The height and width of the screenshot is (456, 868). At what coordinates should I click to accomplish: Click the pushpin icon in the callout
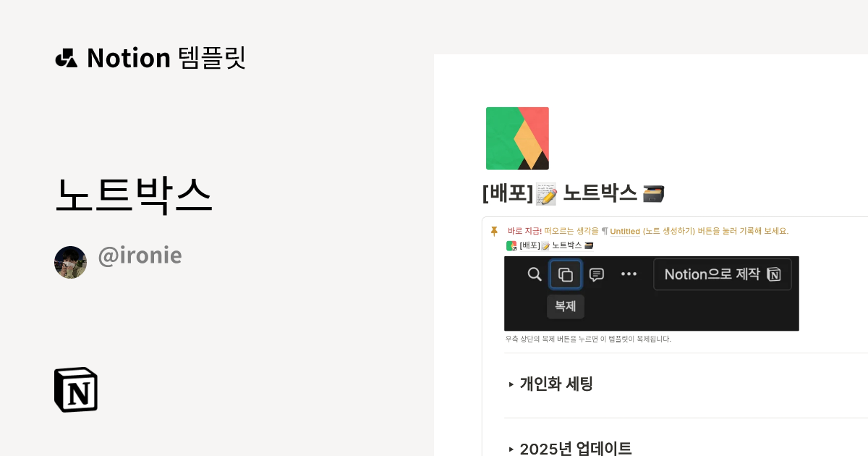click(494, 232)
